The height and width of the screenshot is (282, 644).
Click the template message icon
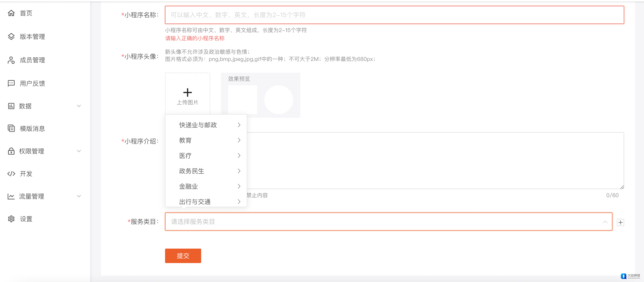pyautogui.click(x=11, y=128)
